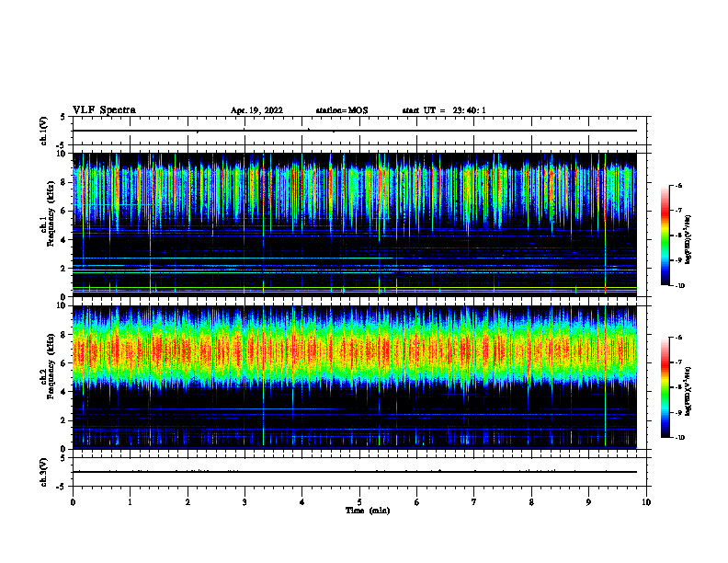728x563 pixels.
Task: Select the date text "Apr. 19, 2022"
Action: coord(256,110)
